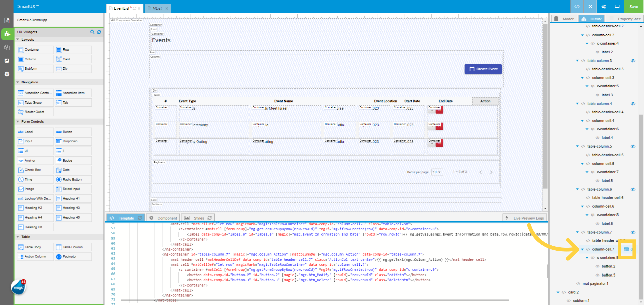Open the gears settings icon near Save
This screenshot has height=305, width=644.
point(604,6)
